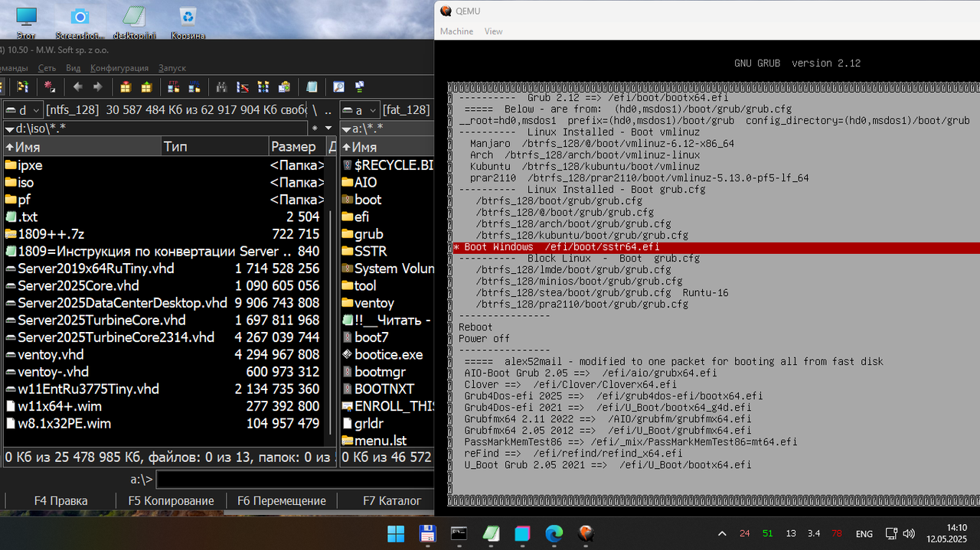Open FTP connect toolbar icon
The height and width of the screenshot is (550, 980).
(174, 86)
